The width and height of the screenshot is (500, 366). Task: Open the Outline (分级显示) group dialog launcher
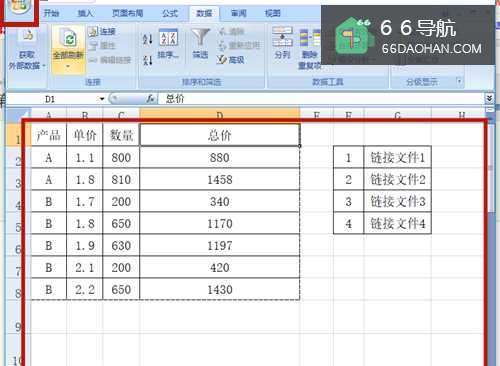click(x=460, y=81)
